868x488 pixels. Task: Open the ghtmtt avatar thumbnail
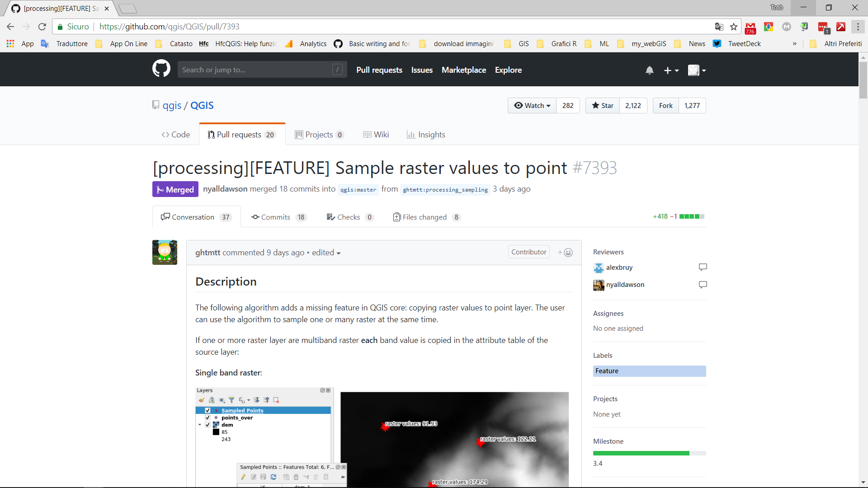pyautogui.click(x=165, y=252)
